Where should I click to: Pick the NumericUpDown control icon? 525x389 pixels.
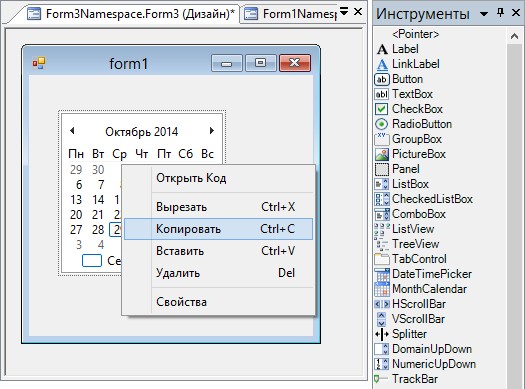click(382, 364)
